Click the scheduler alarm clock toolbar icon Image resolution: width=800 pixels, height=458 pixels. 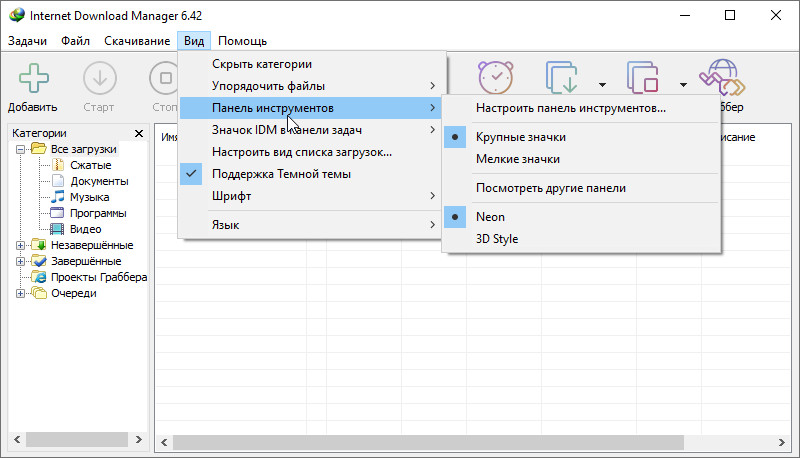[x=495, y=77]
